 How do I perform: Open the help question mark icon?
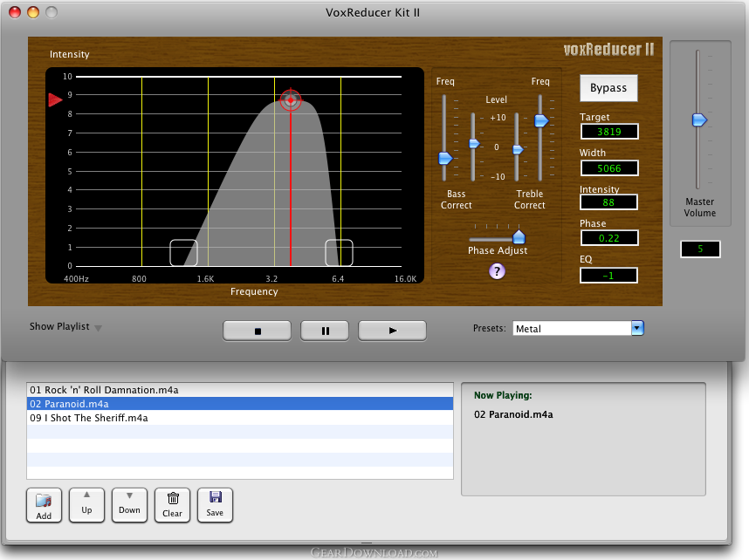[x=497, y=271]
